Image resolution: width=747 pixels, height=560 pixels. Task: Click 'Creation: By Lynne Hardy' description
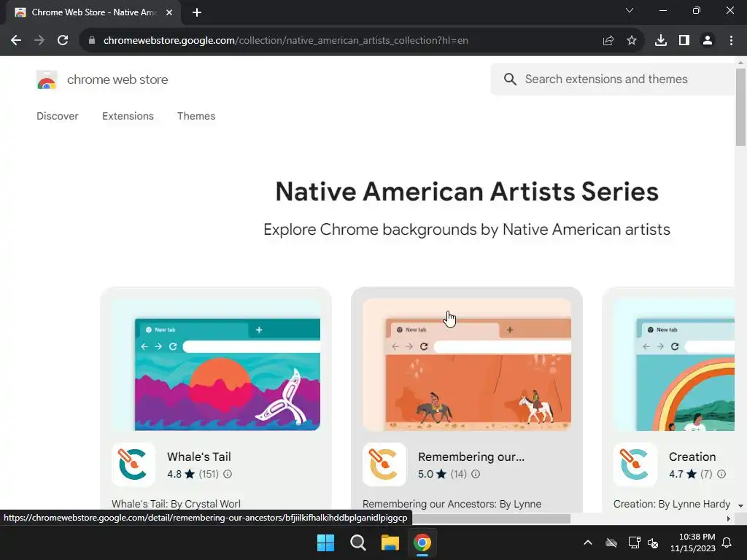pyautogui.click(x=672, y=504)
